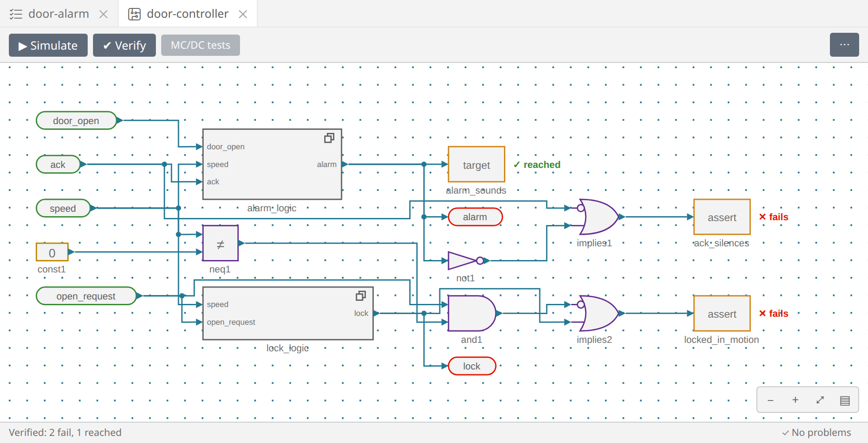Close the door-controller tab
This screenshot has width=868, height=443.
[243, 14]
